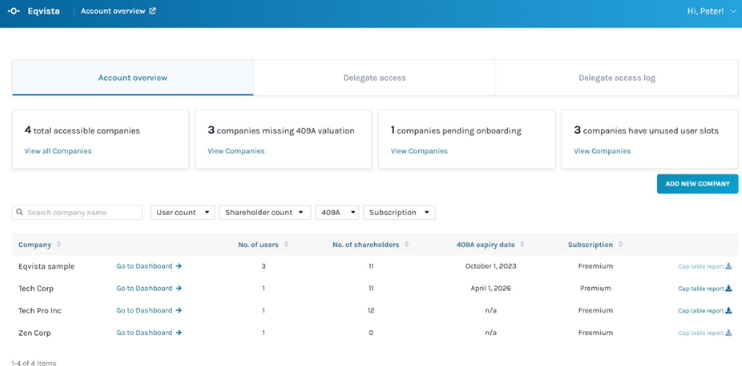Click View all Companies link
The height and width of the screenshot is (366, 742).
tap(58, 151)
